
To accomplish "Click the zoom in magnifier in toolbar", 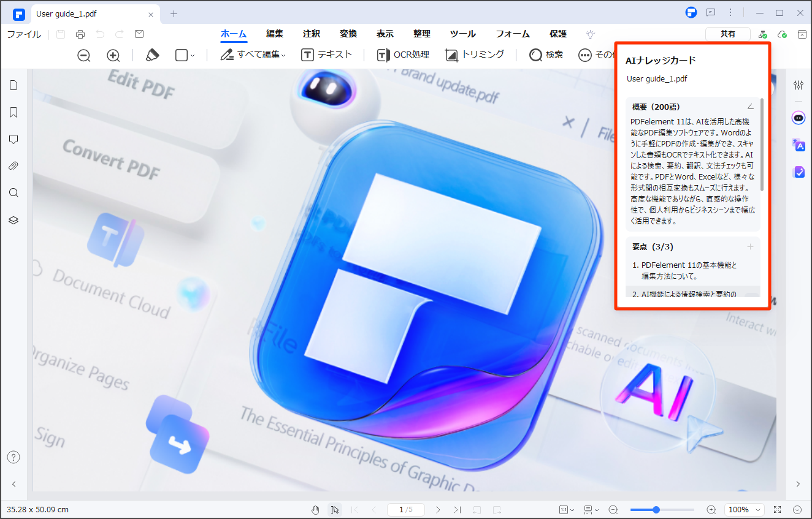I will (x=113, y=55).
